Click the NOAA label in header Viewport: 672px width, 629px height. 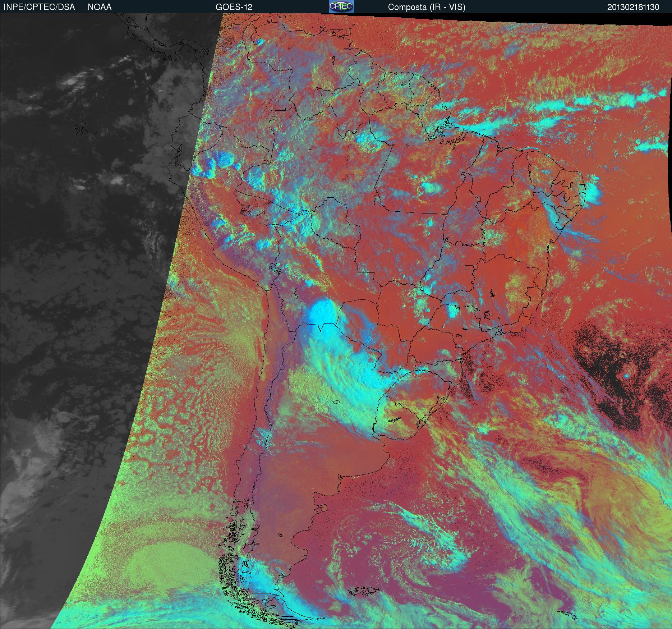click(x=100, y=7)
